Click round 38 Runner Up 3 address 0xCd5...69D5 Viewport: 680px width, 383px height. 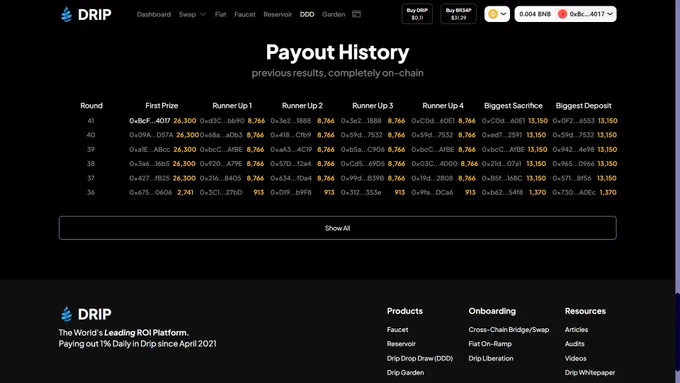(x=363, y=164)
